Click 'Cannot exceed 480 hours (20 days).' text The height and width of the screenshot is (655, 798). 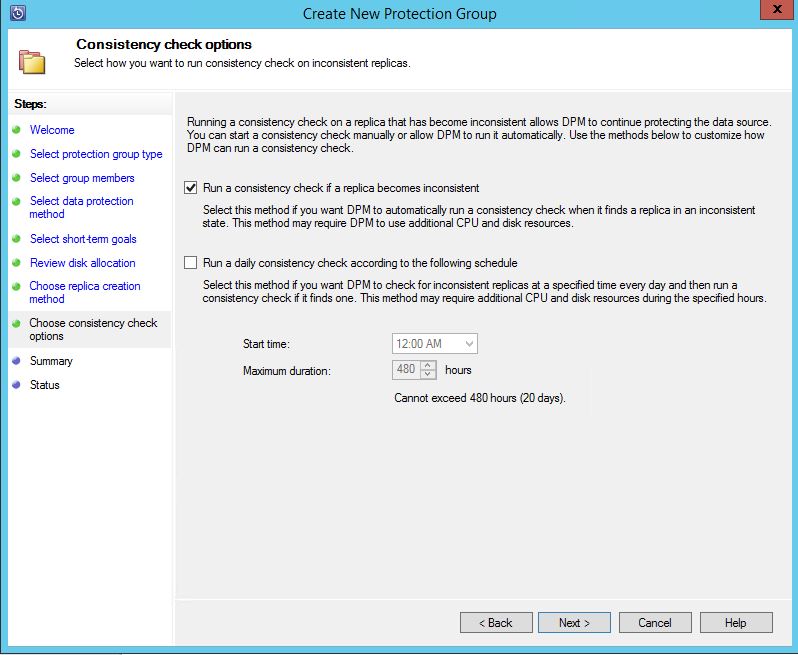click(480, 398)
